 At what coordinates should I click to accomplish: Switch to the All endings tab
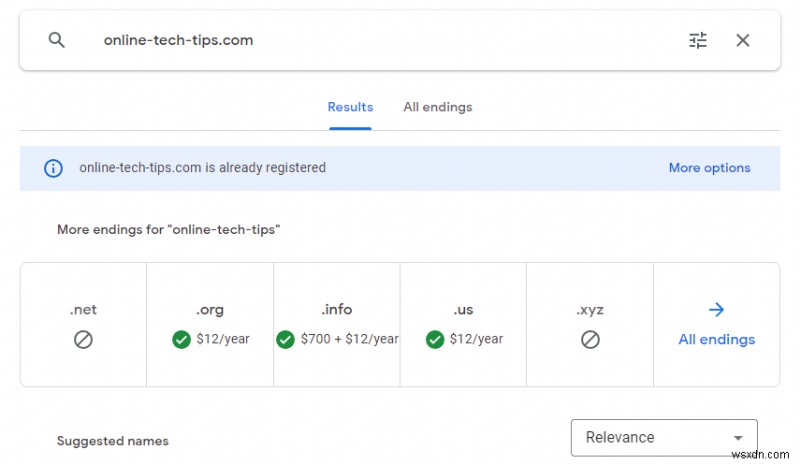click(438, 107)
